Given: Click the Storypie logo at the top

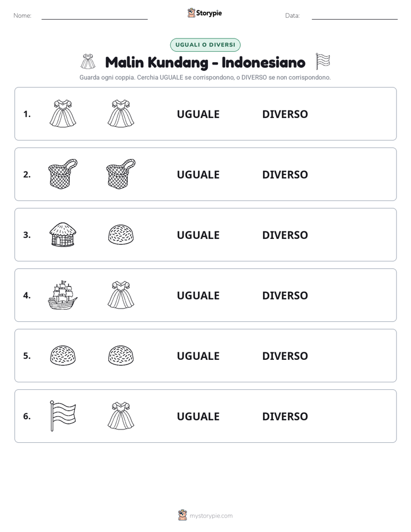Looking at the screenshot, I should click(x=205, y=13).
